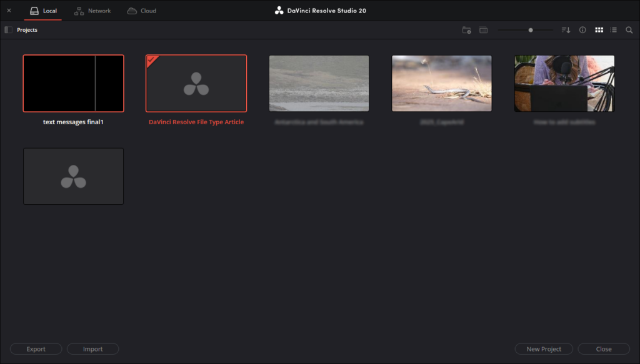Create a New Project

pos(544,349)
